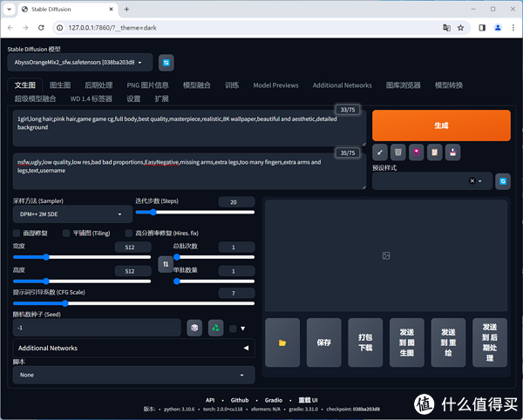
Task: Send image to 重绘 inpaint button
Action: click(x=448, y=342)
